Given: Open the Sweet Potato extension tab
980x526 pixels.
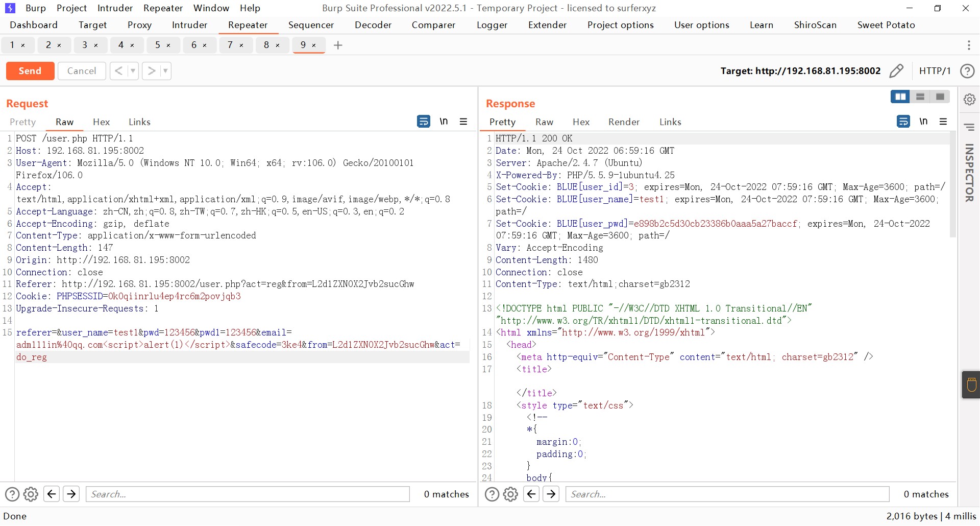Looking at the screenshot, I should pyautogui.click(x=886, y=25).
